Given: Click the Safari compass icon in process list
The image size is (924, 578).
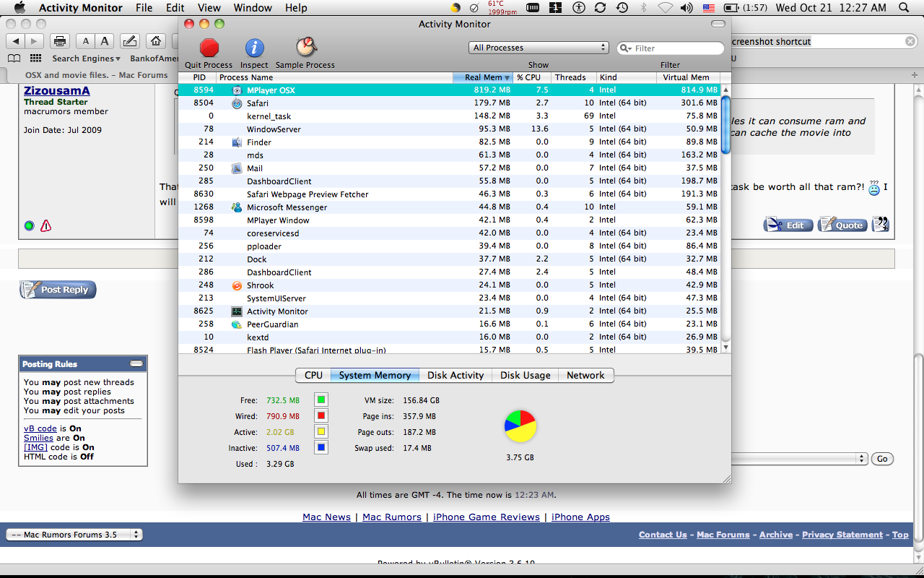Looking at the screenshot, I should pyautogui.click(x=237, y=103).
